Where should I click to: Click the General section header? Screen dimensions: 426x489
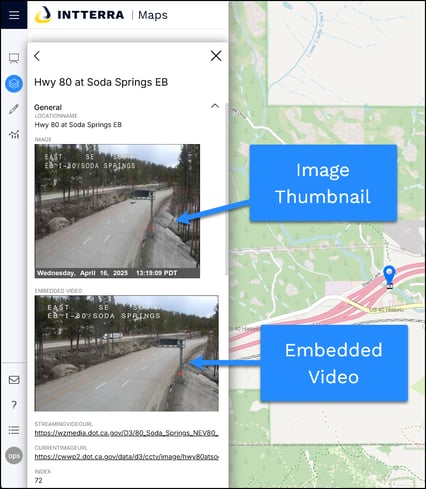(48, 107)
